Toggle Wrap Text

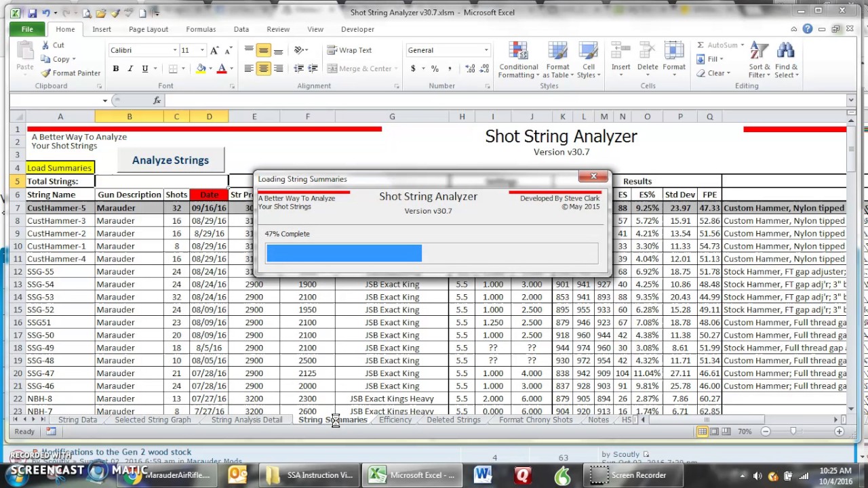[349, 50]
